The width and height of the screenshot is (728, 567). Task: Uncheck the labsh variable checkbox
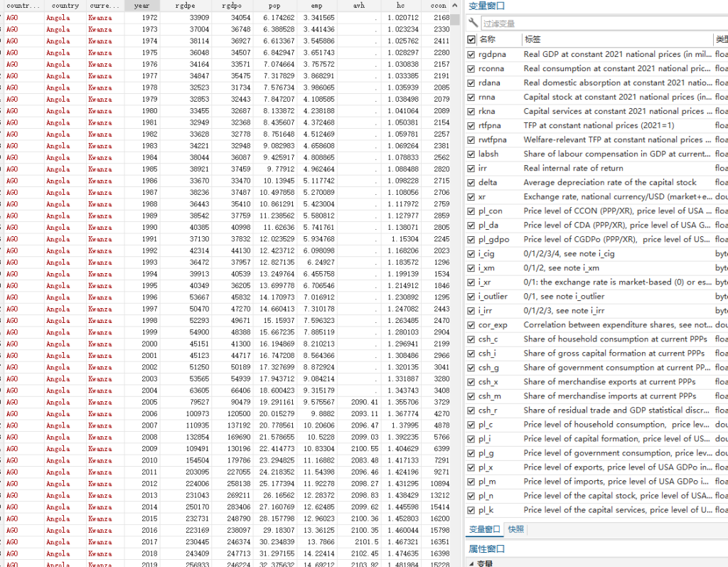pyautogui.click(x=471, y=154)
